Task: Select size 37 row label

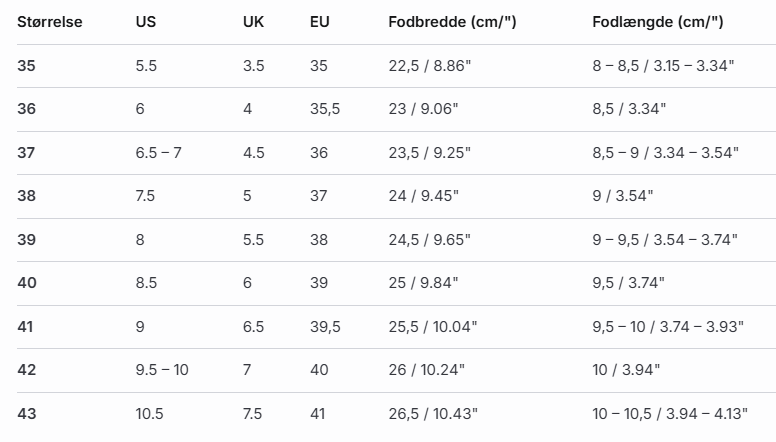Action: coord(27,152)
